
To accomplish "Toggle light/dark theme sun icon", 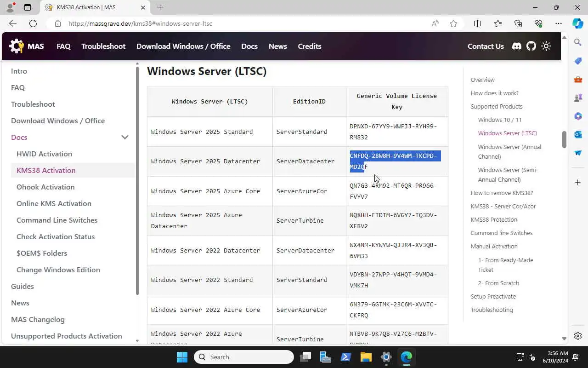I will [546, 46].
